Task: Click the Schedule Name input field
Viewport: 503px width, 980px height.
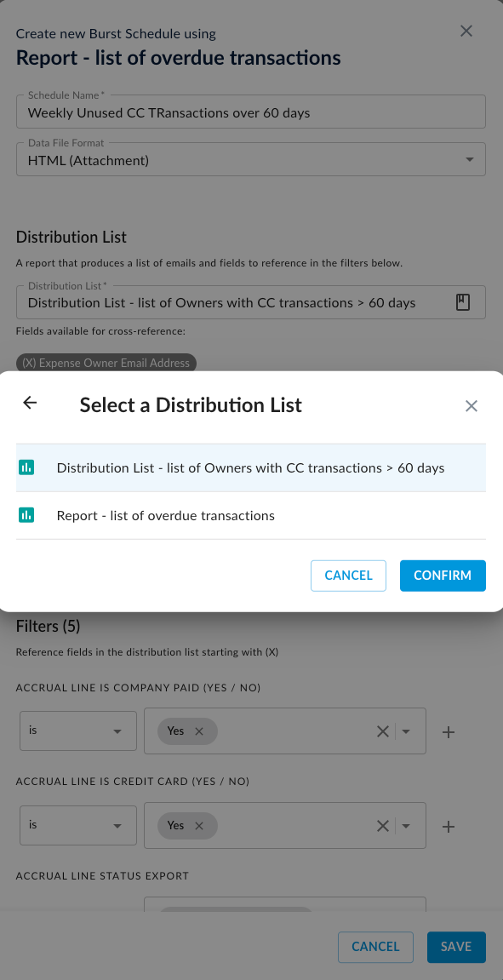Action: [x=251, y=112]
